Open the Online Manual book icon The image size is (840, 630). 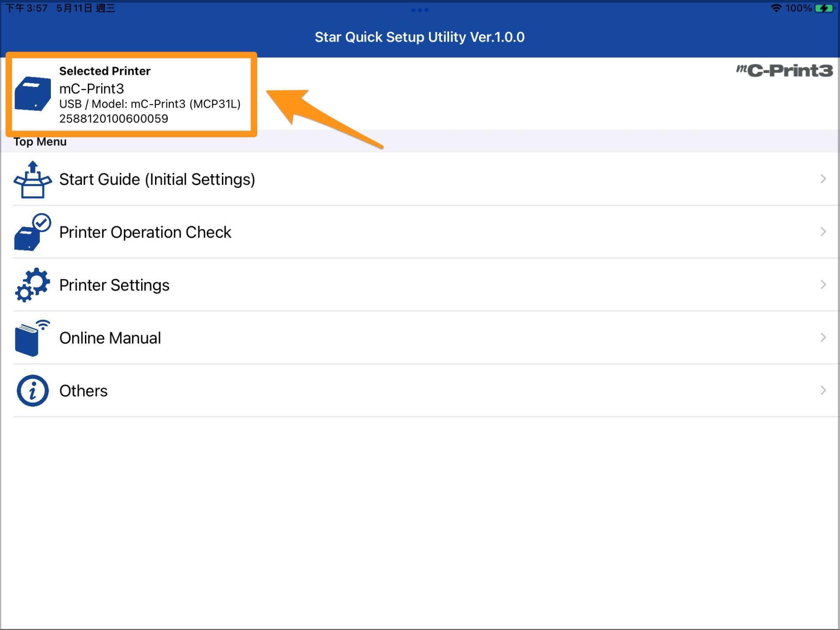point(33,338)
